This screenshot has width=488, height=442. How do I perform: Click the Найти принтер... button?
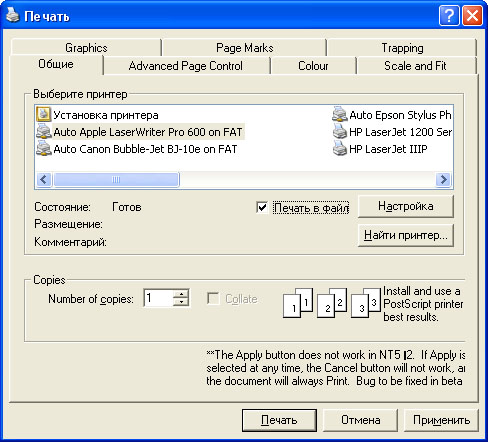tap(406, 235)
